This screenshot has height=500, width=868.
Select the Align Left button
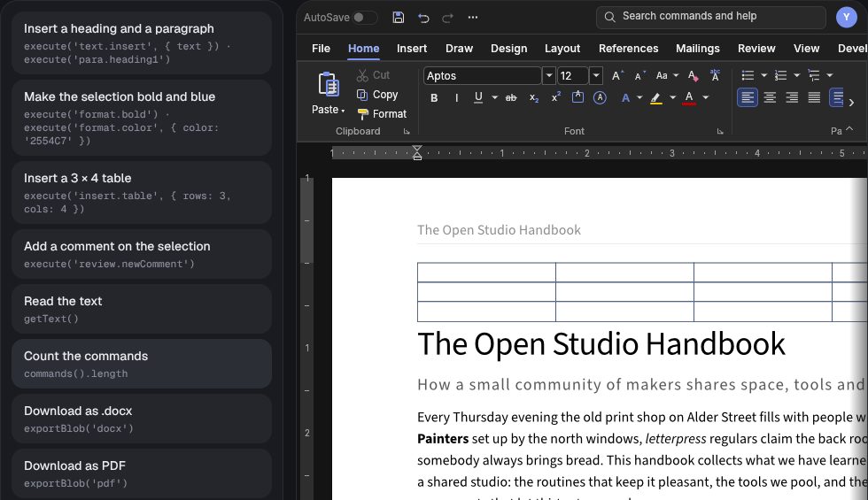pos(748,98)
